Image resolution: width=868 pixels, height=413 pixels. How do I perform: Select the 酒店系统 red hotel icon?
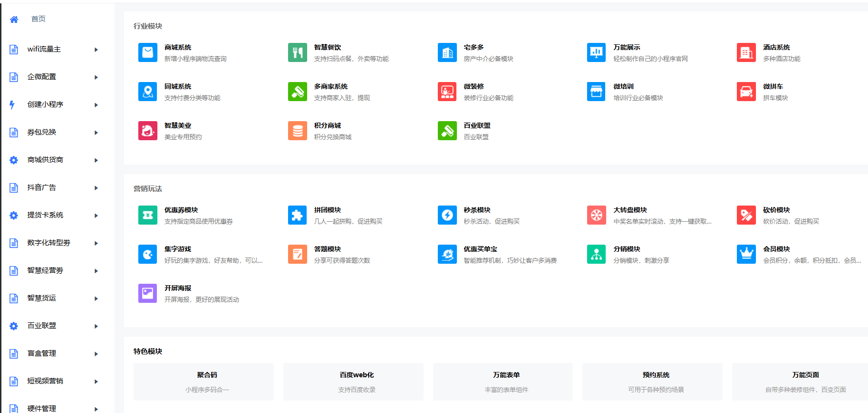746,52
